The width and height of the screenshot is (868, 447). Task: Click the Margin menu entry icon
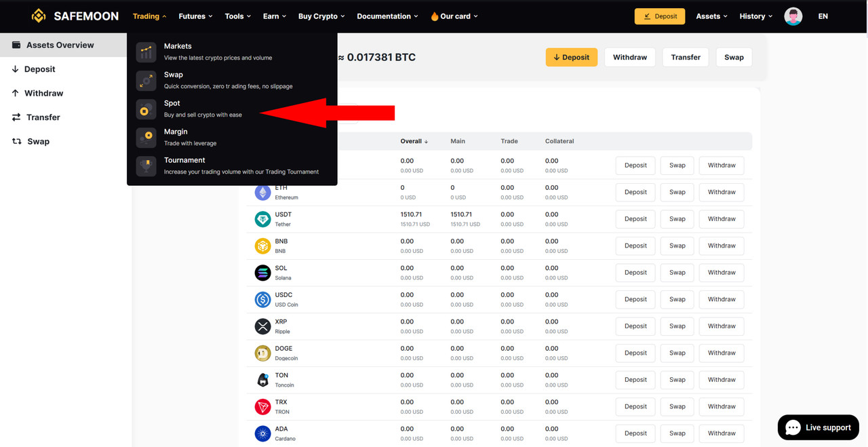[146, 137]
